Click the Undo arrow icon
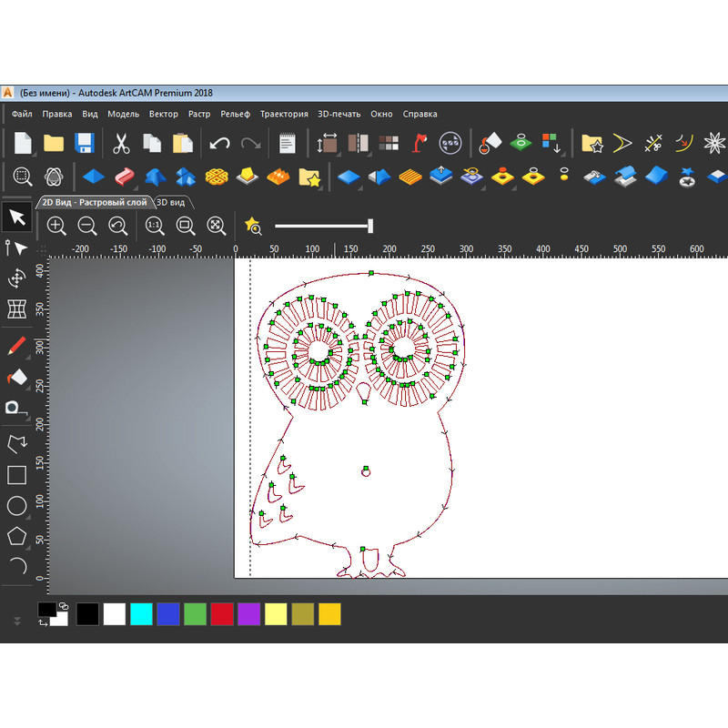The width and height of the screenshot is (728, 728). pyautogui.click(x=218, y=142)
